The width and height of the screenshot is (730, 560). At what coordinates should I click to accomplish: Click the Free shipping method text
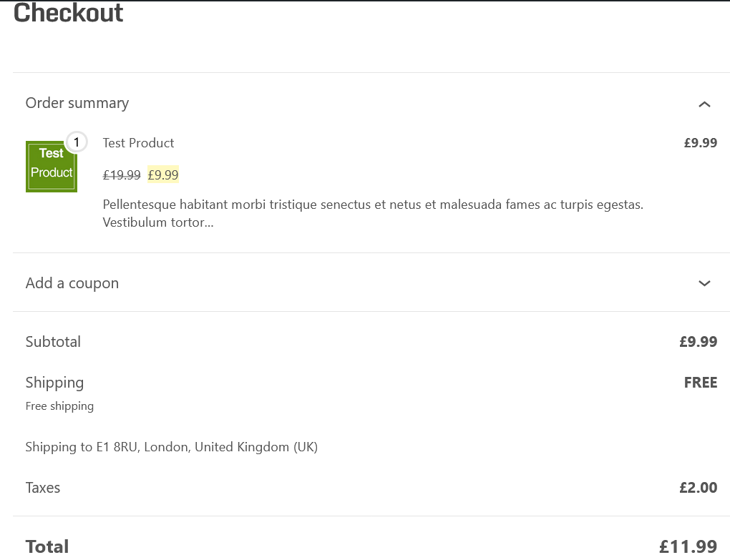[59, 406]
